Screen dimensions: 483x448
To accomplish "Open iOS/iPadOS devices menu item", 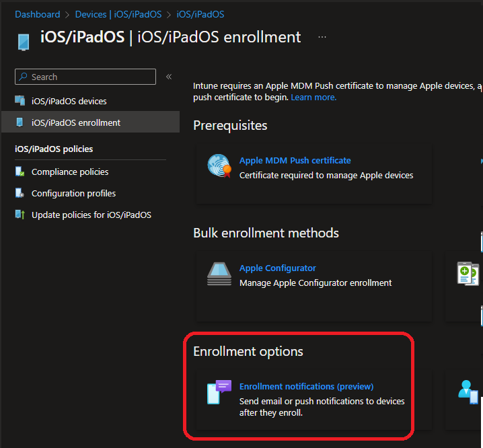I will coord(69,101).
